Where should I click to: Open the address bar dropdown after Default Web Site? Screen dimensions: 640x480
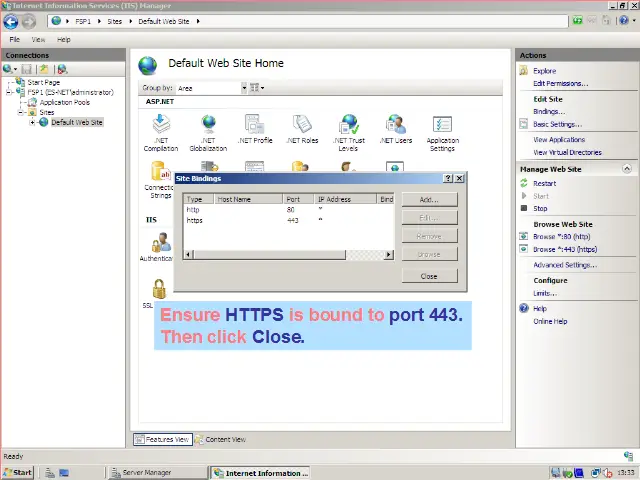[198, 21]
